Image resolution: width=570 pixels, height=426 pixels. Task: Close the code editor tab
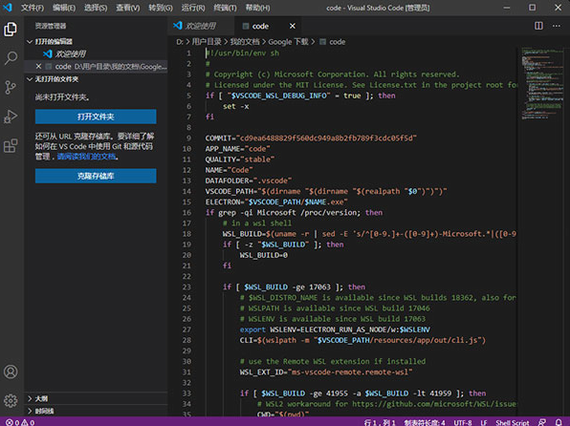(292, 26)
